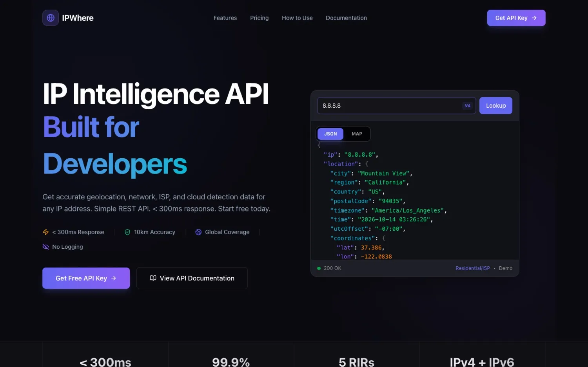Select the "California" region value
The image size is (588, 367).
pyautogui.click(x=385, y=183)
